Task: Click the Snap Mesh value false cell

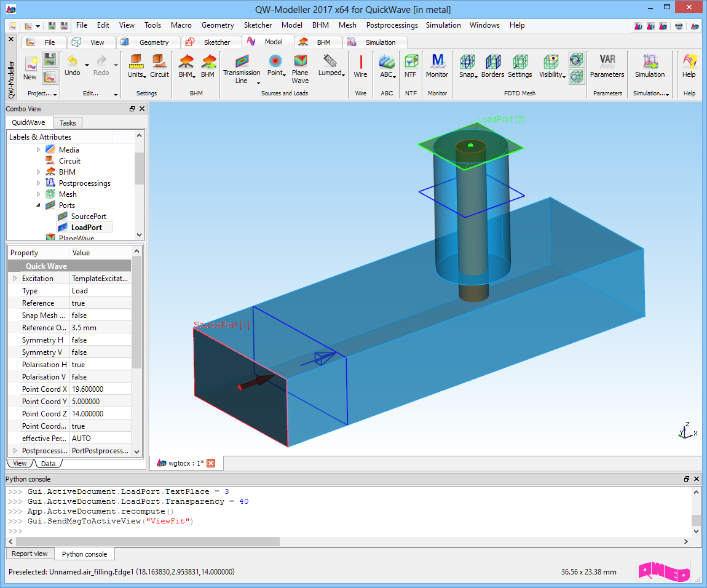Action: click(x=101, y=316)
